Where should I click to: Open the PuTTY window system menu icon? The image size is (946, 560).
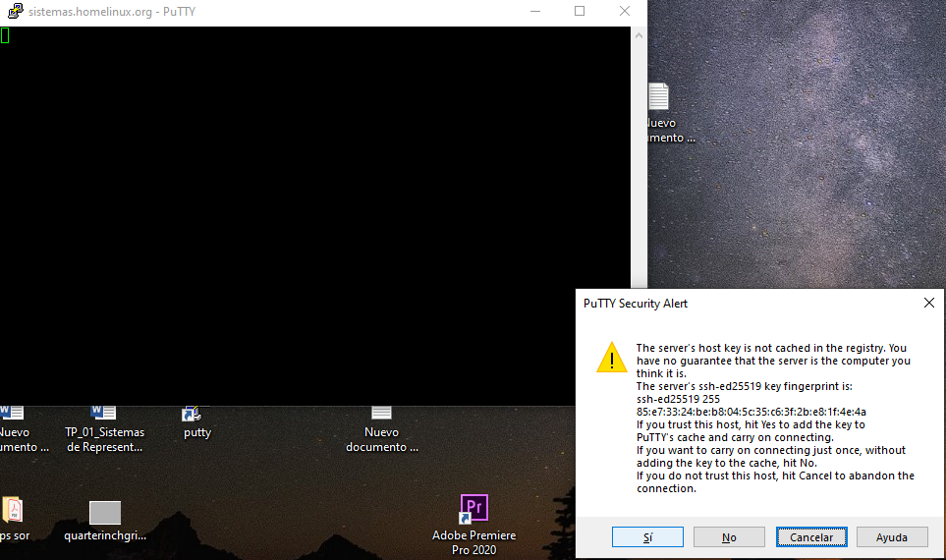coord(12,12)
